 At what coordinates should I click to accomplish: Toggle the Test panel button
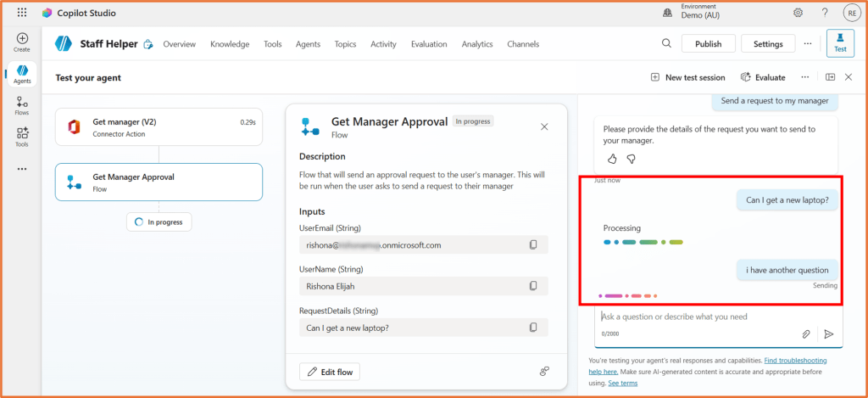840,43
